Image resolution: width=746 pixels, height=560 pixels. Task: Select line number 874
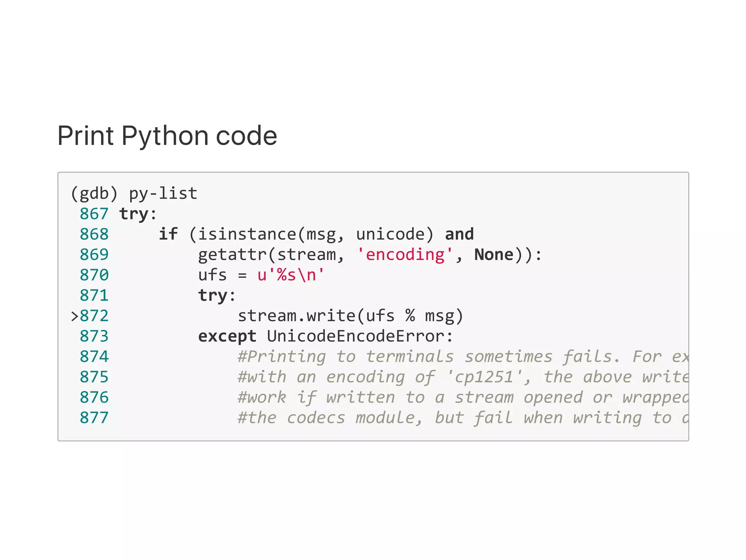pyautogui.click(x=94, y=356)
